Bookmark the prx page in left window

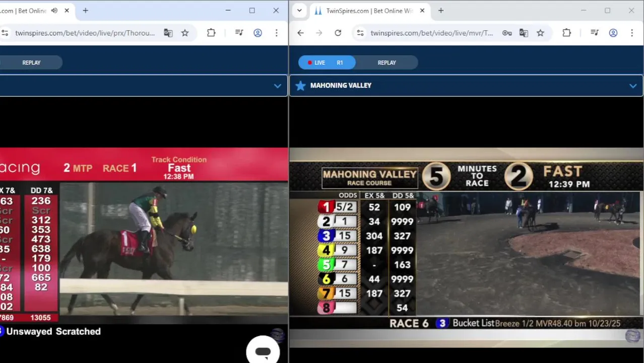pyautogui.click(x=185, y=33)
